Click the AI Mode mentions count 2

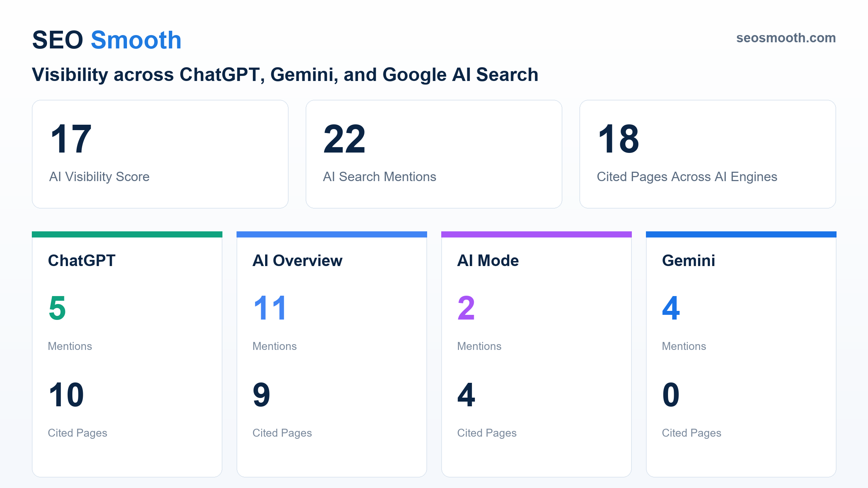point(466,308)
